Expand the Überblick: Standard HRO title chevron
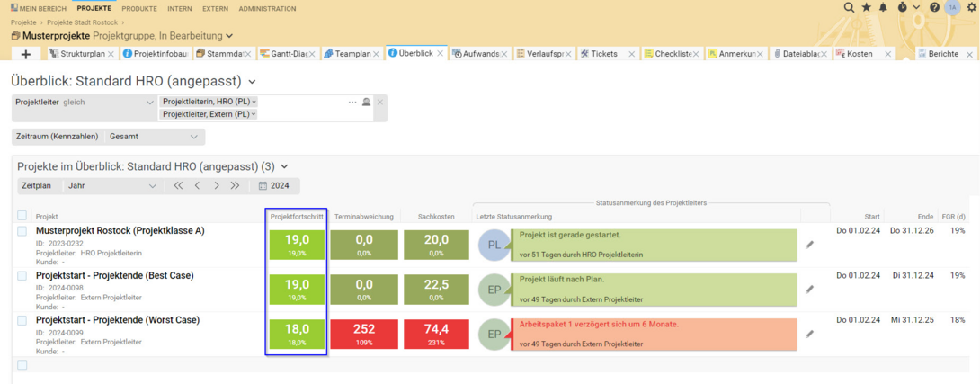Viewport: 980px width, 384px height. click(252, 82)
